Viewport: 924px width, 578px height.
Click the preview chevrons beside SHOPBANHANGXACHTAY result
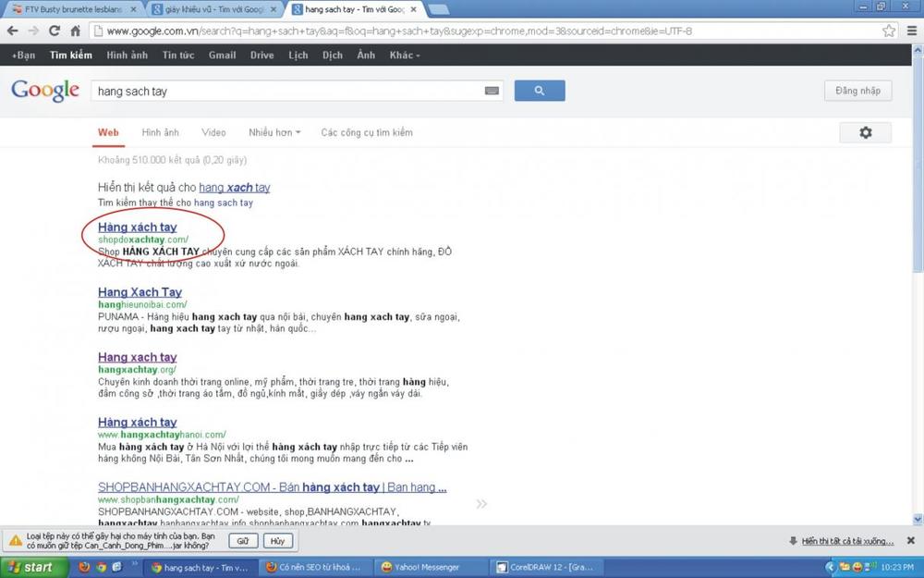[481, 504]
